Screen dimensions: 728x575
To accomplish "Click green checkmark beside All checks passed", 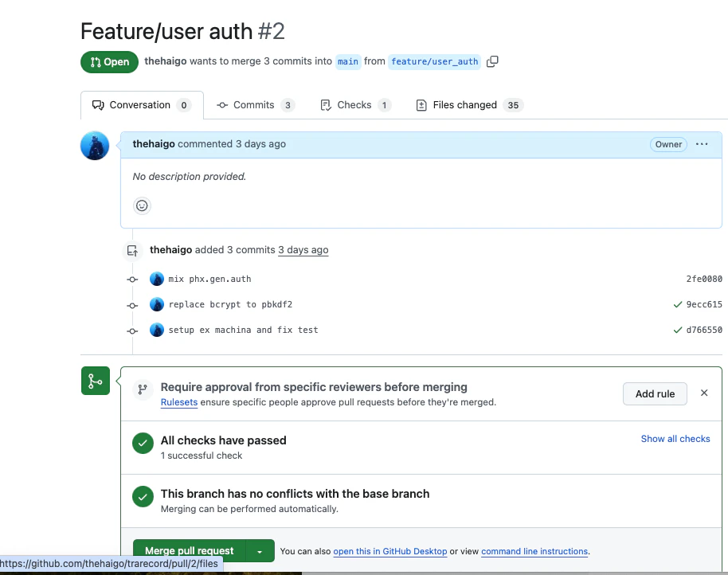I will coord(143,444).
